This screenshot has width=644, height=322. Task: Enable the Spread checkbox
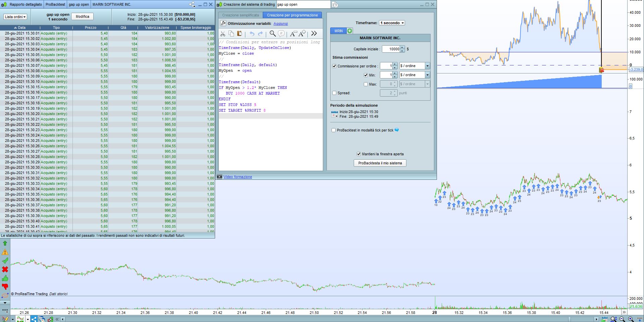coord(334,93)
